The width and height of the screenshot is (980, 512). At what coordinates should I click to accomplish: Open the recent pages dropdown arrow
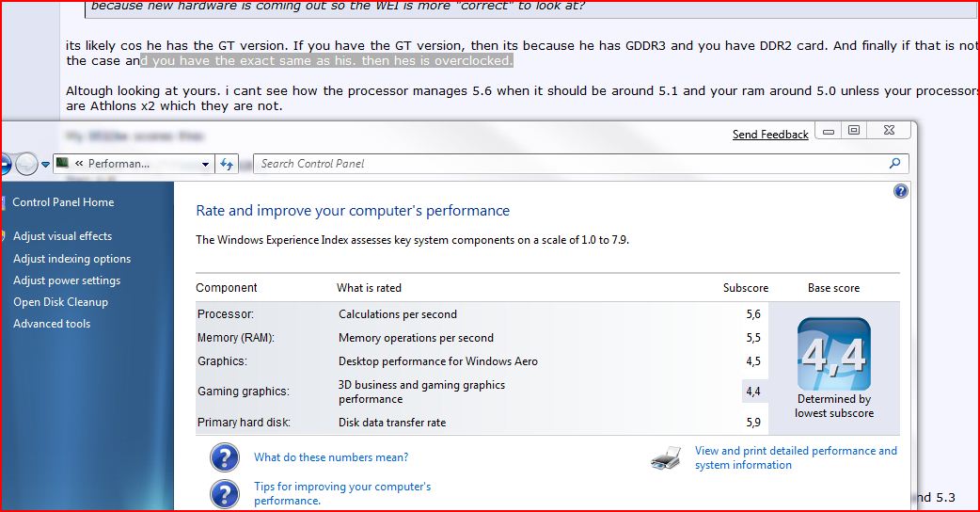(x=46, y=165)
